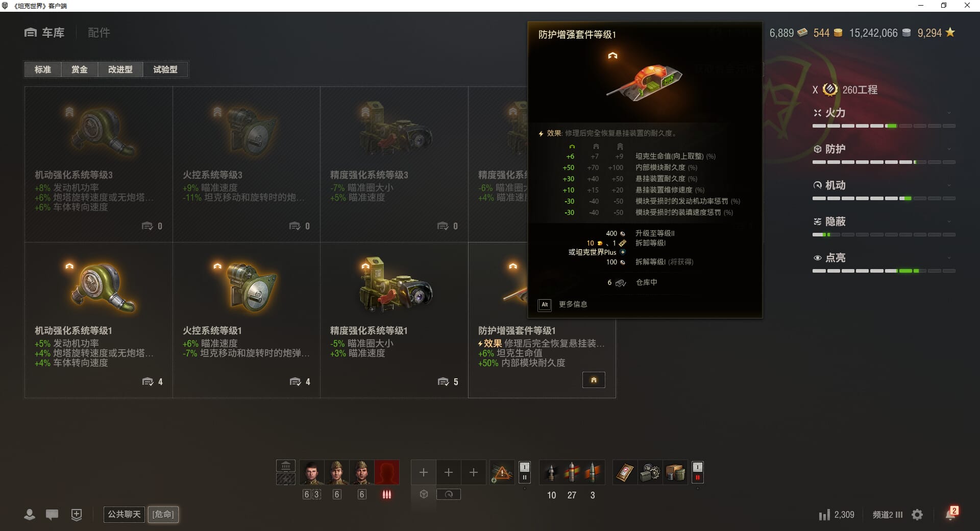Viewport: 980px width, 531px height.
Task: Open the settings gear icon
Action: [x=917, y=515]
